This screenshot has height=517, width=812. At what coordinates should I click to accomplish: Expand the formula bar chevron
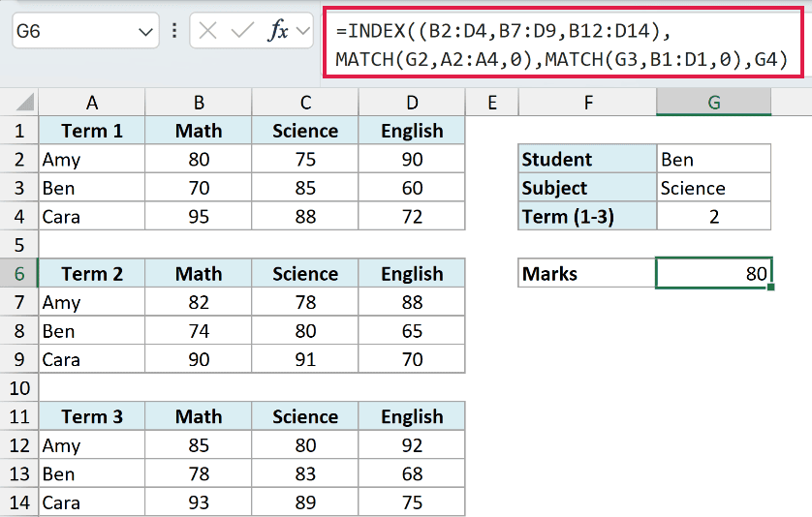(303, 31)
